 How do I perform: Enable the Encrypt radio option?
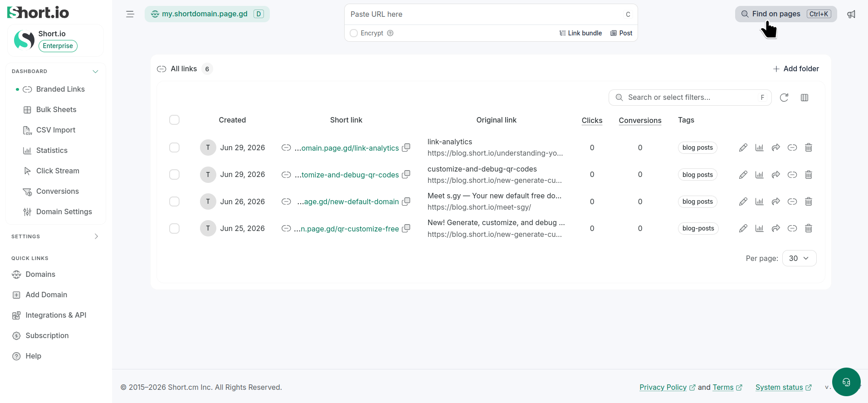pyautogui.click(x=354, y=33)
